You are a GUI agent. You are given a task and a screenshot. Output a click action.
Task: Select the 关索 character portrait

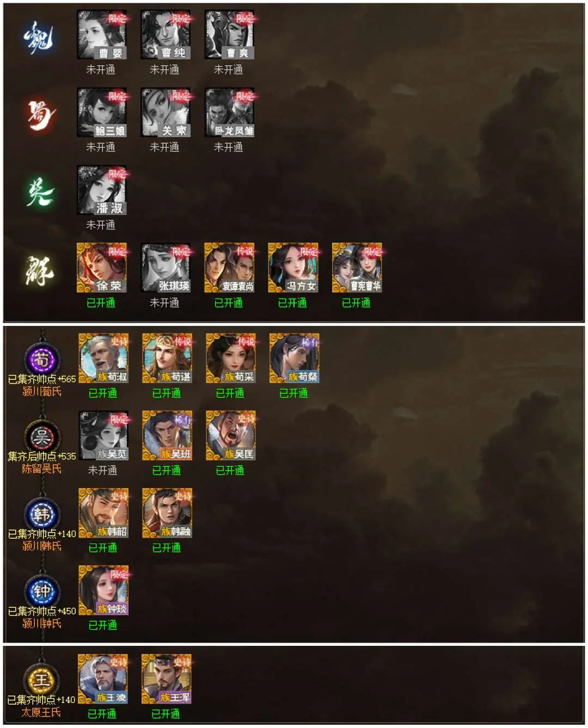tap(165, 112)
